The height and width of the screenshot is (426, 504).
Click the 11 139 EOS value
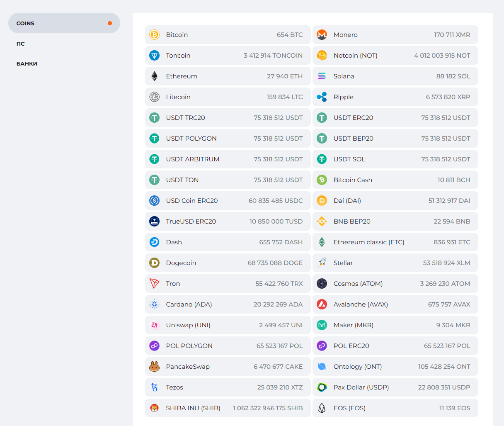click(x=455, y=408)
